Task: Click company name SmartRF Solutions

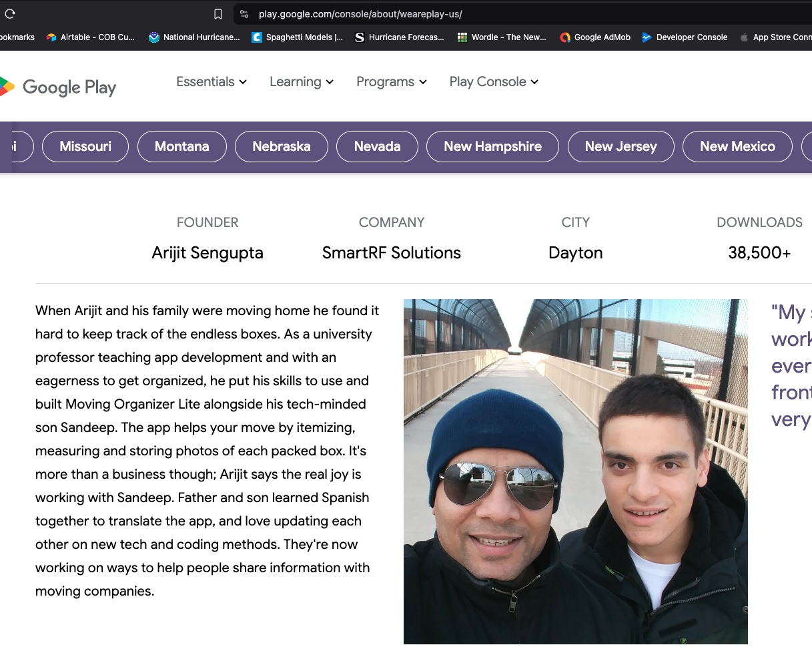Action: click(392, 252)
